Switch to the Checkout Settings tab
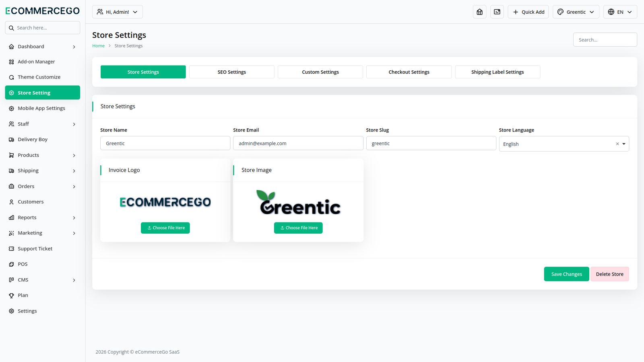This screenshot has height=362, width=644. [x=409, y=72]
